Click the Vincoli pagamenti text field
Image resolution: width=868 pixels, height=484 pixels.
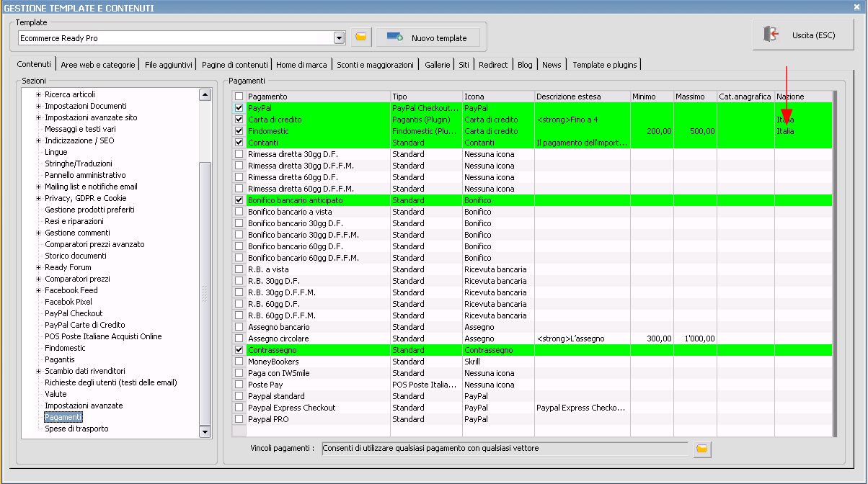(505, 449)
